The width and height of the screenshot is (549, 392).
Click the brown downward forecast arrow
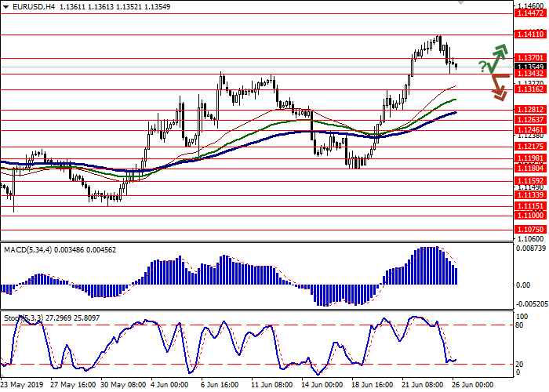tap(496, 87)
